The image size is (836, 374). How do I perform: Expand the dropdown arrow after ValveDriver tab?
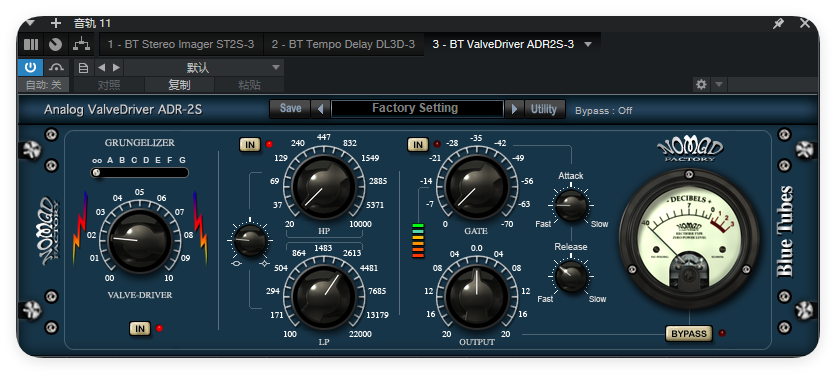(588, 44)
